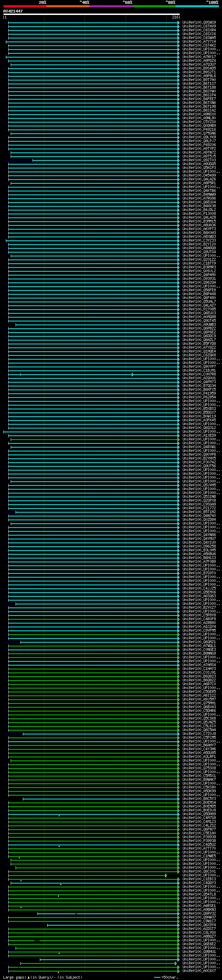Select the UniRef100_B6TXN6 label
The image size is (222, 980).
(199, 103)
